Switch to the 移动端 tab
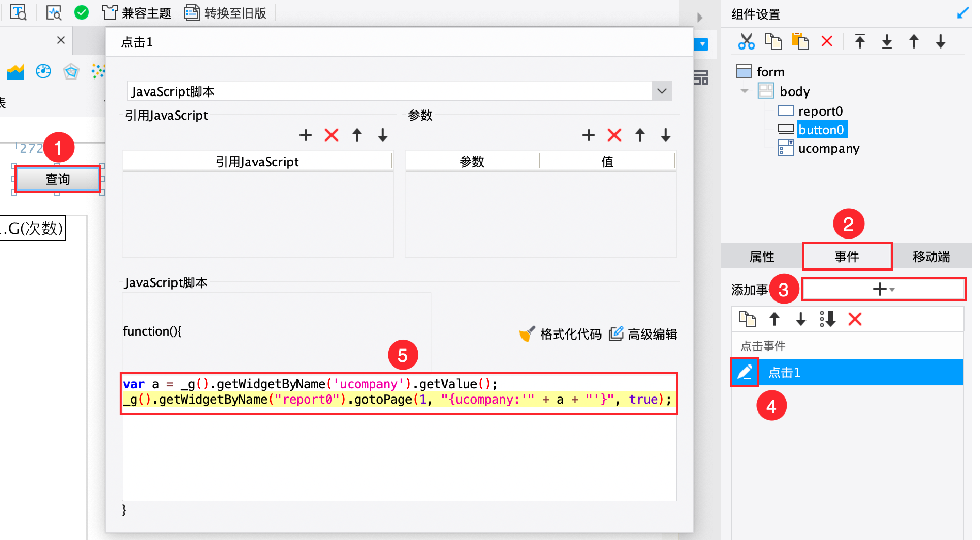 click(931, 257)
